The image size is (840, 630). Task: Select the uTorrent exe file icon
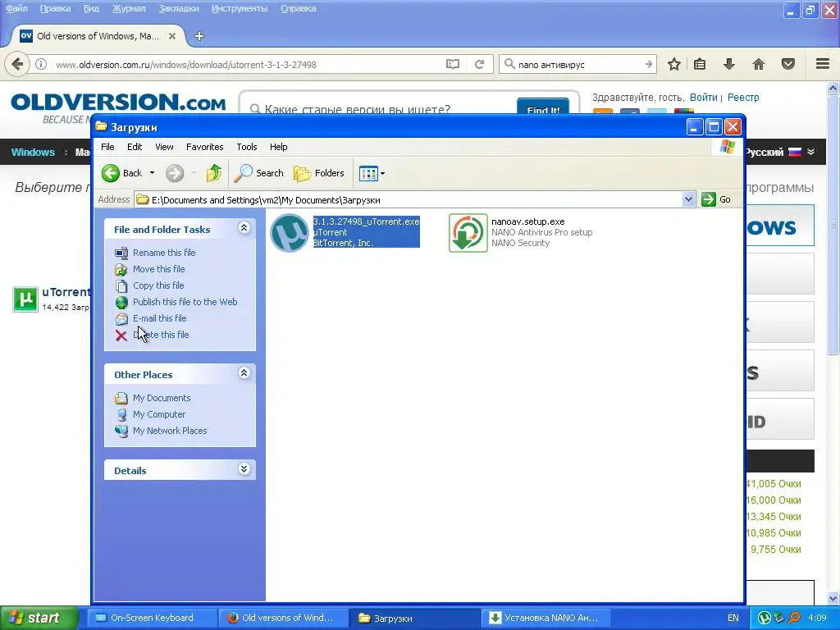pos(290,232)
